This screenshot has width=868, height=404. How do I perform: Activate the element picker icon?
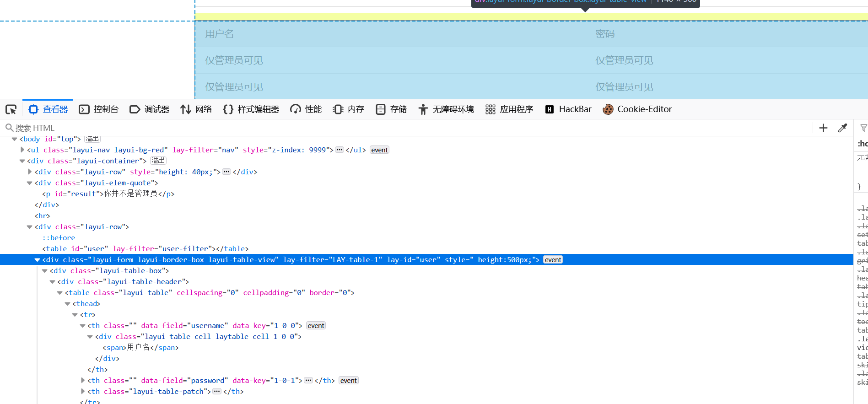[11, 109]
